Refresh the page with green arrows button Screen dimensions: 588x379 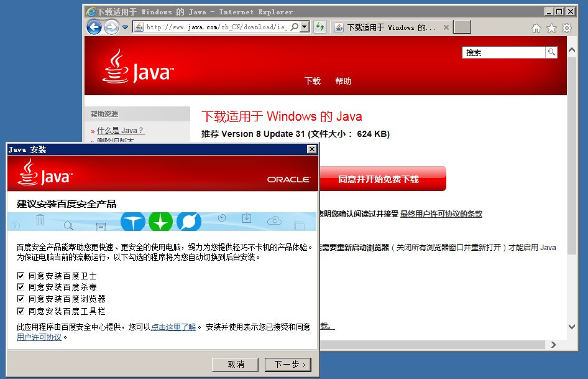coord(320,27)
